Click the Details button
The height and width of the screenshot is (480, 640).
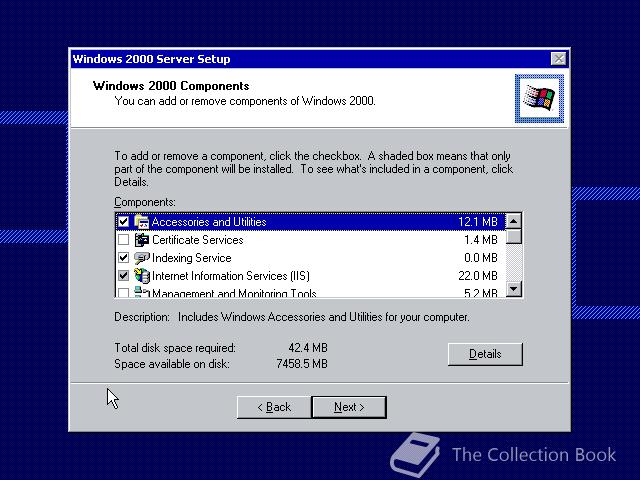point(485,354)
